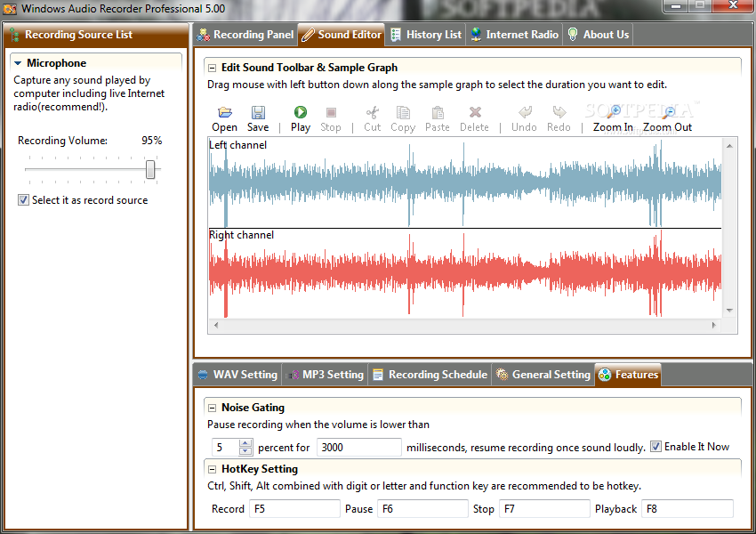Viewport: 756px width, 534px height.
Task: Switch to the Recording Panel tab
Action: [x=245, y=35]
